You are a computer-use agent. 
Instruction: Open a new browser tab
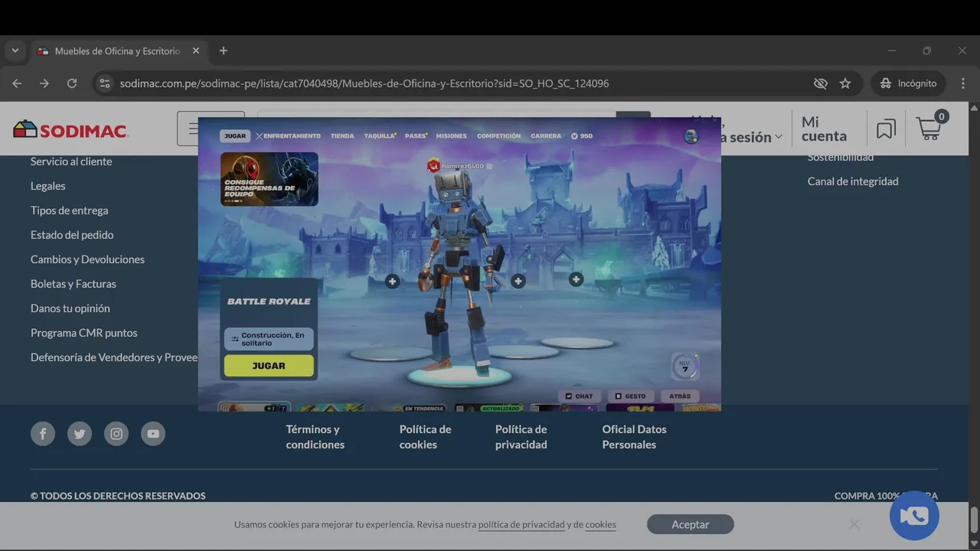point(224,51)
